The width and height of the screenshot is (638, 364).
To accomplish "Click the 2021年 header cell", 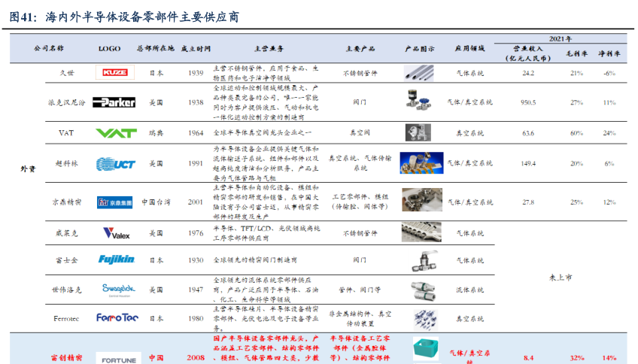I will [x=559, y=38].
